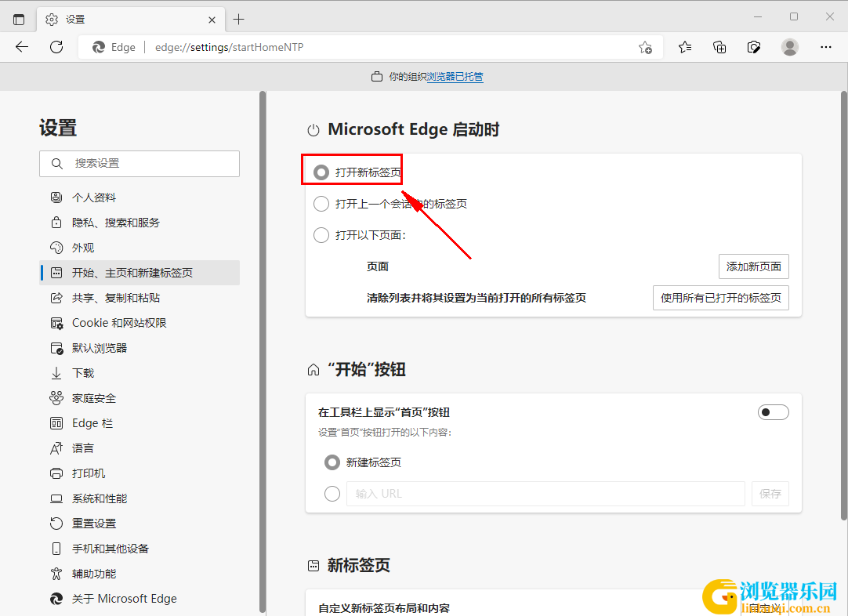
Task: Open 隐私、搜索和服务 section
Action: (140, 223)
